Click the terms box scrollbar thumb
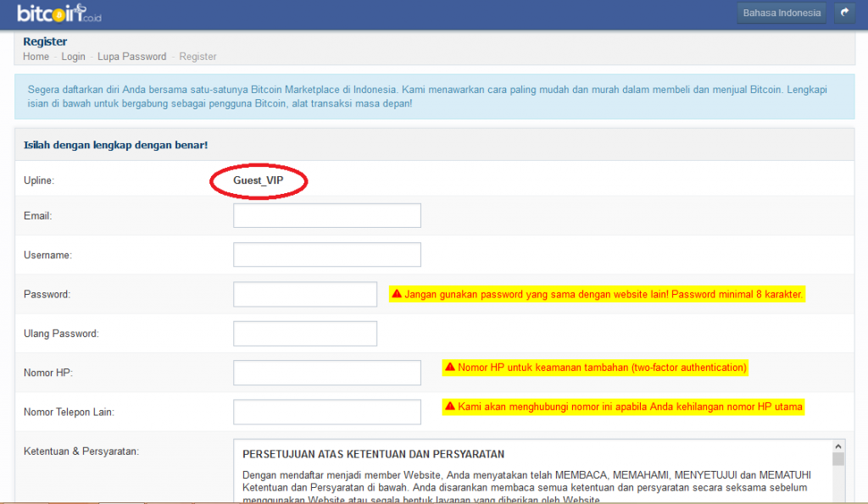This screenshot has width=868, height=504. click(838, 459)
